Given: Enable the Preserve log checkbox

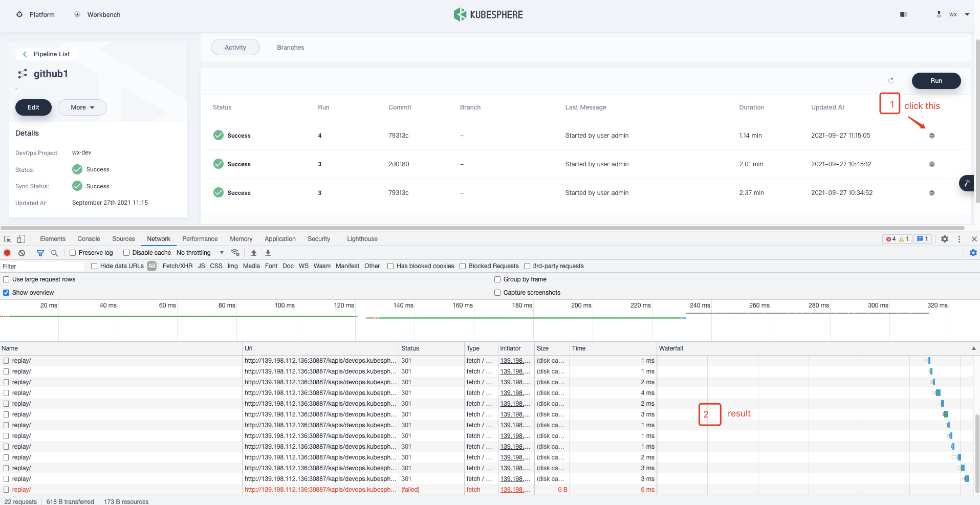Looking at the screenshot, I should coord(73,252).
